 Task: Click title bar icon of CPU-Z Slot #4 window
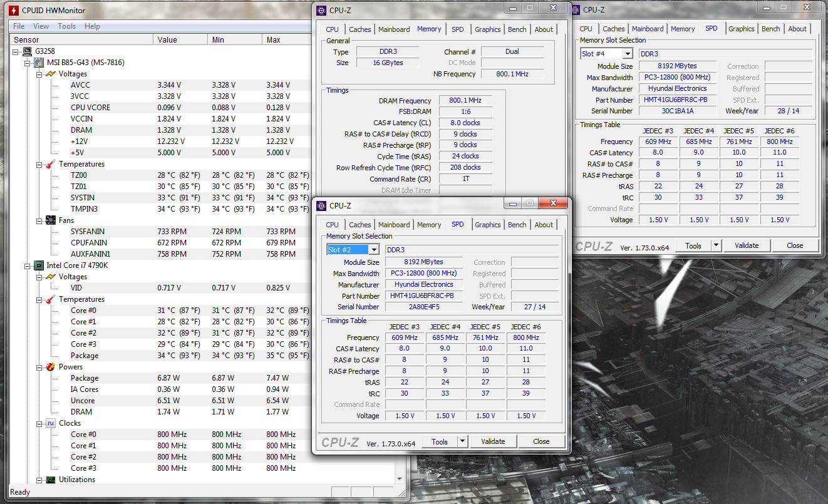tap(575, 9)
